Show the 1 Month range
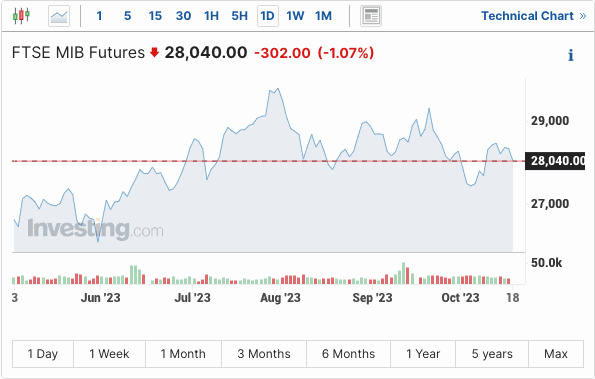This screenshot has height=379, width=595. tap(183, 354)
